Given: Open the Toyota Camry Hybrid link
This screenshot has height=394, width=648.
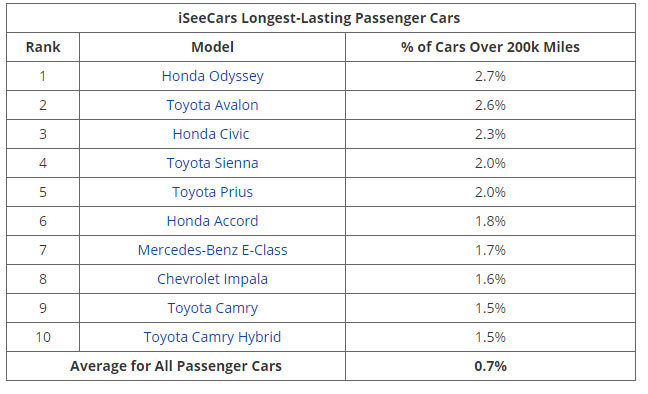Looking at the screenshot, I should tap(212, 337).
